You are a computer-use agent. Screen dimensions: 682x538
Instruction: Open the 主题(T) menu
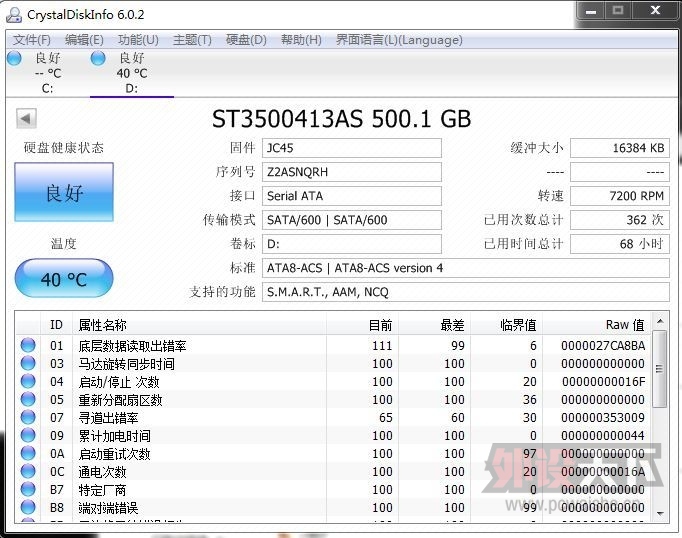click(x=192, y=40)
